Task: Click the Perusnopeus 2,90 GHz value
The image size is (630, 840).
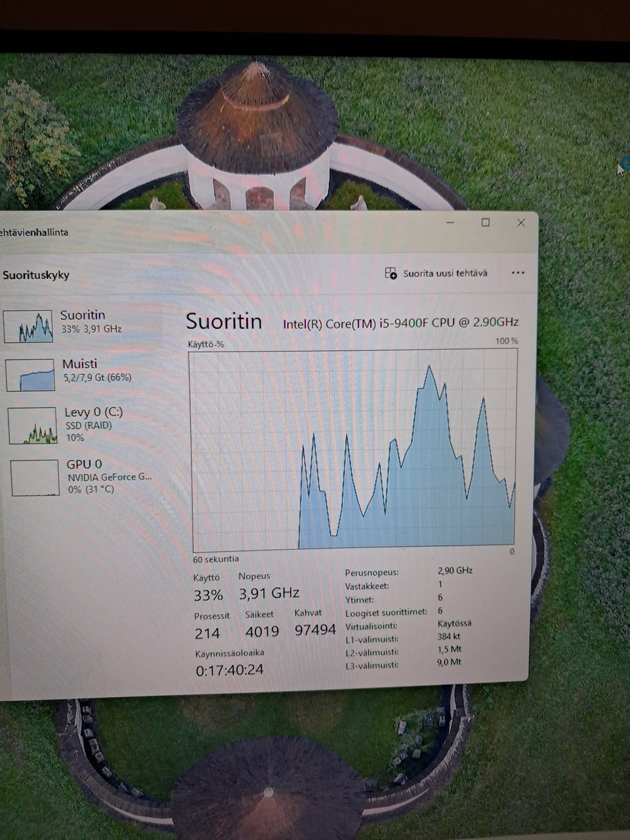Action: (455, 571)
